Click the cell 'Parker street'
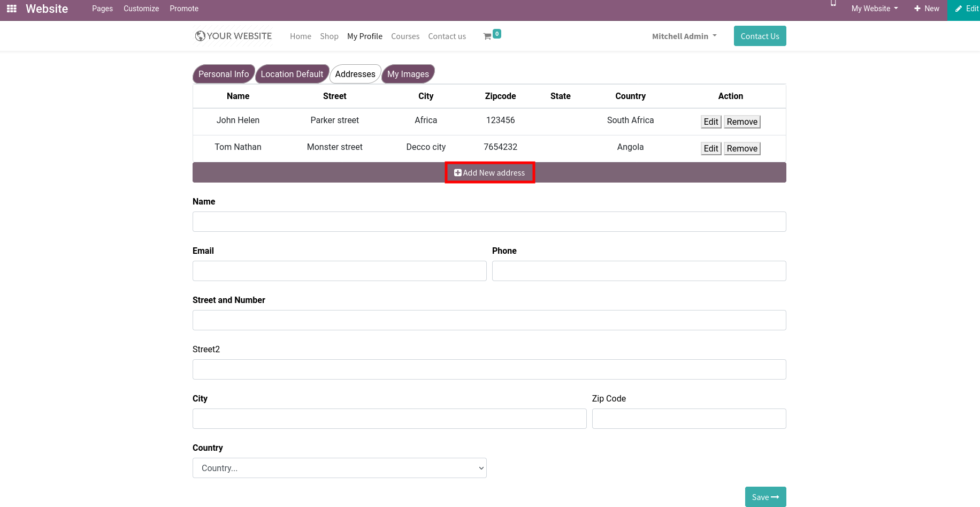980x507 pixels. tap(335, 120)
